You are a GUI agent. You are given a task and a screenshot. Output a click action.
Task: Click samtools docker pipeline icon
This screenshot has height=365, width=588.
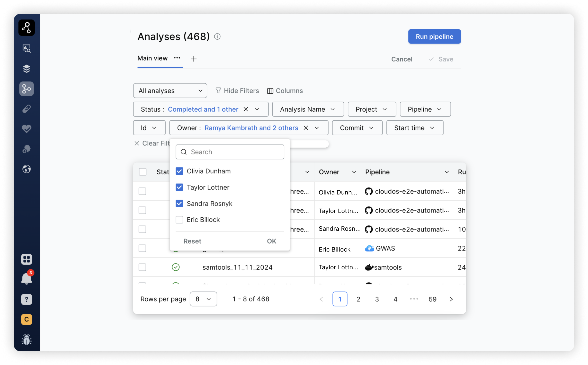(x=369, y=267)
